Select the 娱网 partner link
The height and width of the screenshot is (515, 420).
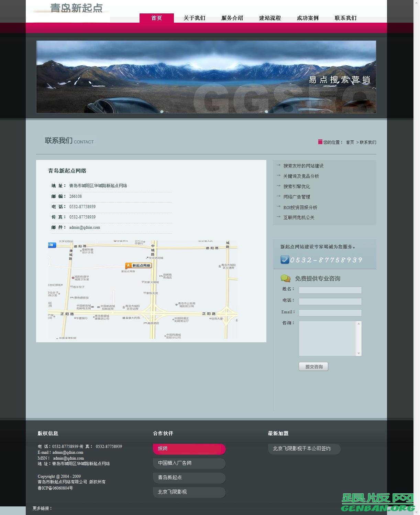pos(189,449)
